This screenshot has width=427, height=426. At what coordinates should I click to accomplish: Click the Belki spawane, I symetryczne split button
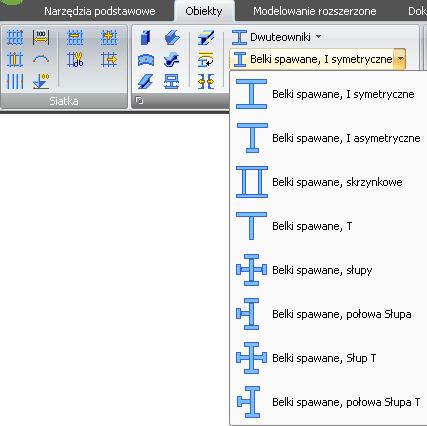pos(312,59)
